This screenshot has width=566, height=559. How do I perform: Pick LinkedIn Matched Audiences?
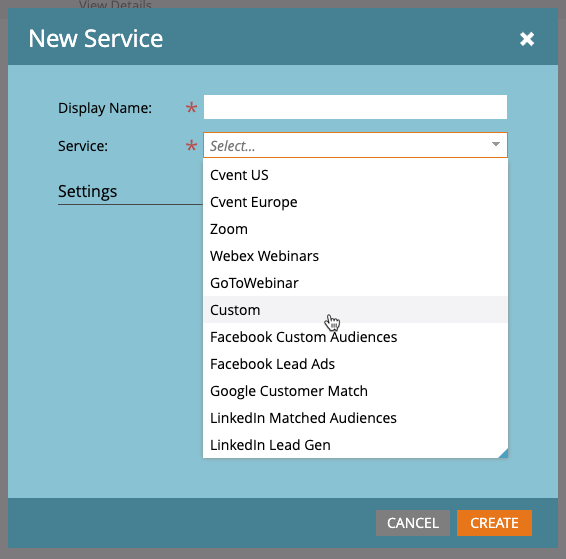point(355,418)
